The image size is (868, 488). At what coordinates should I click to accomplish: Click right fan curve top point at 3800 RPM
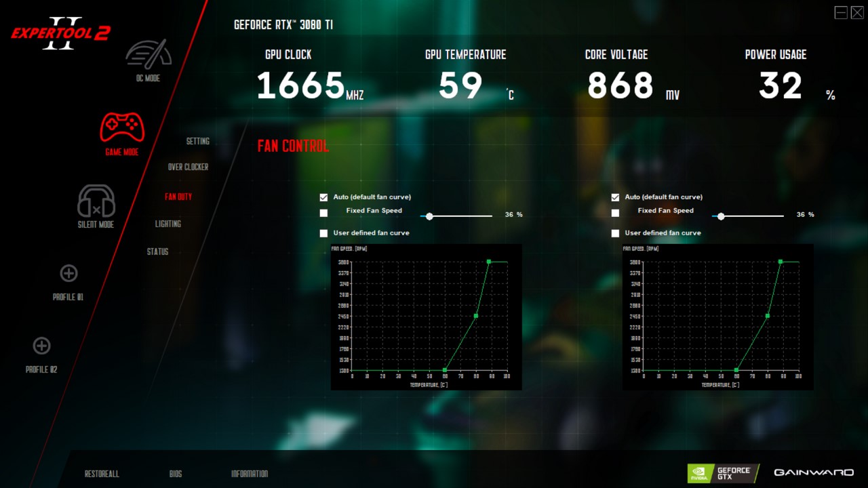[781, 262]
